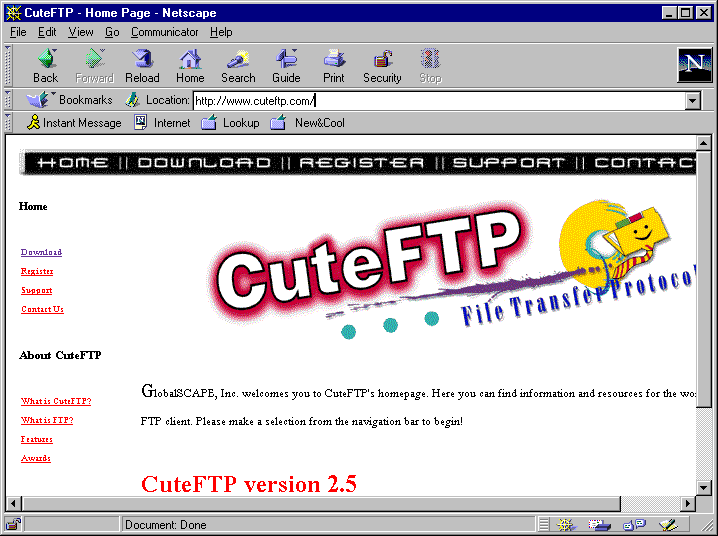
Task: Open Navigator from the component bar
Action: click(566, 525)
